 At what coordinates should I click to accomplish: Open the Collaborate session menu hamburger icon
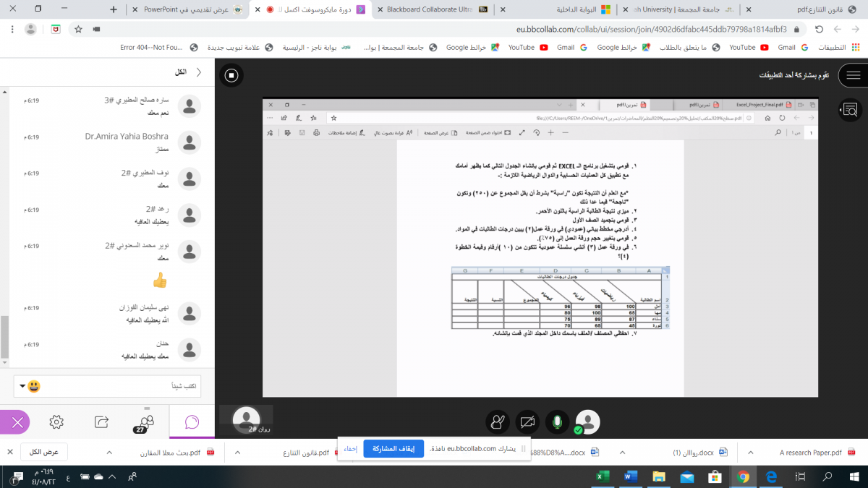854,75
